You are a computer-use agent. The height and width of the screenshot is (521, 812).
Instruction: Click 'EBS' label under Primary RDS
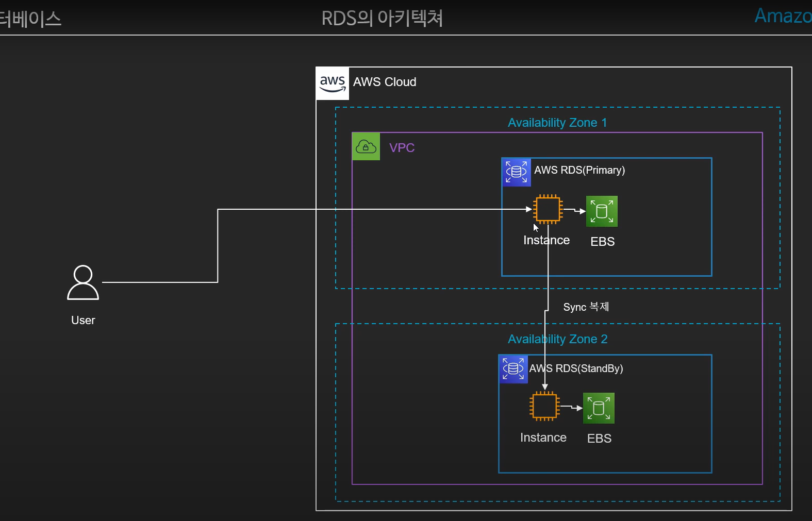click(x=603, y=242)
